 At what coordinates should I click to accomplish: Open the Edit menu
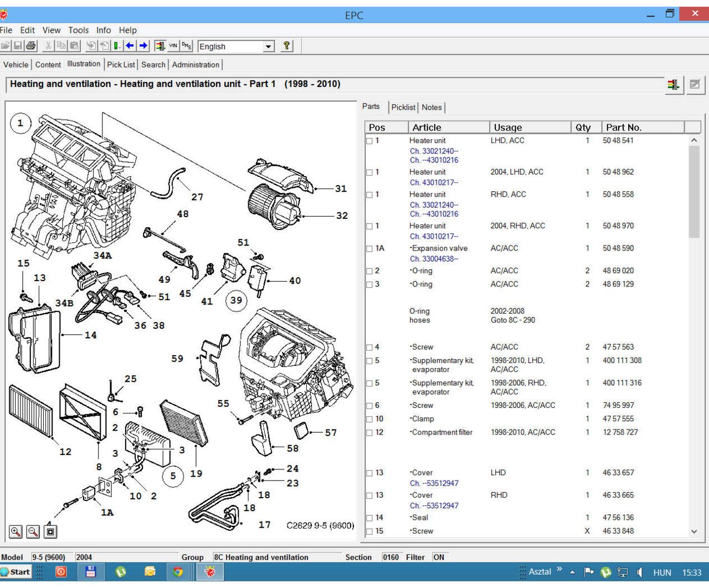coord(27,30)
